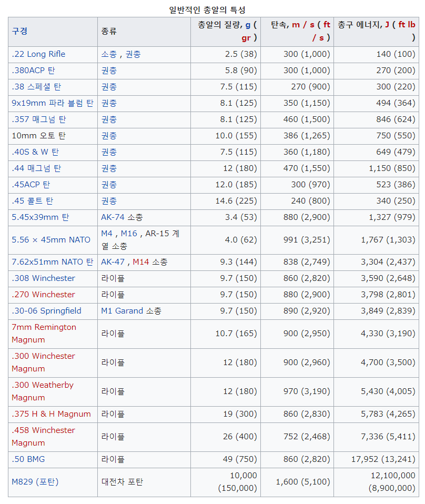Open the M1 Garand link
Screen dimensions: 425x504
coord(122,311)
